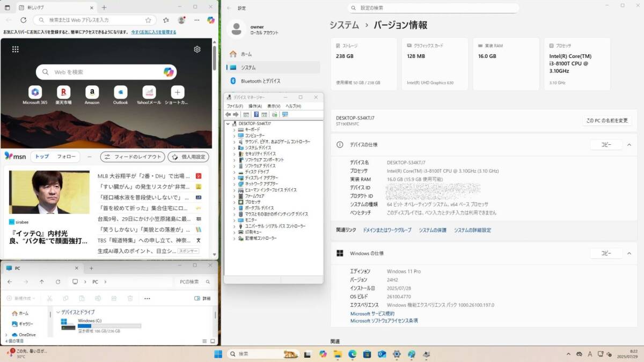644x362 pixels.
Task: Expand OneDrive in Explorer sidebar
Action: pos(5,335)
